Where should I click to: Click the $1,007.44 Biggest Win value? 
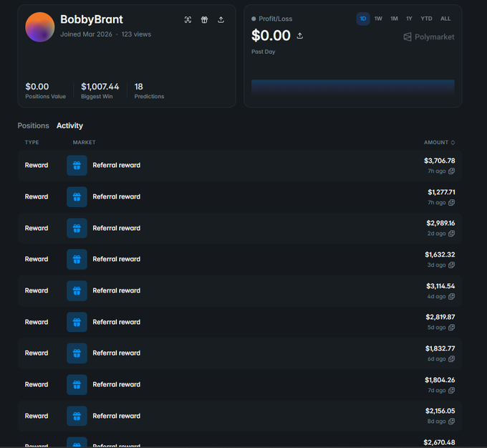pyautogui.click(x=100, y=87)
